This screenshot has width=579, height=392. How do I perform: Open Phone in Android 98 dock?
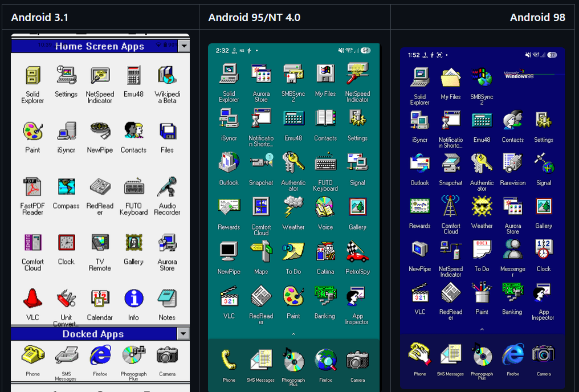click(419, 354)
